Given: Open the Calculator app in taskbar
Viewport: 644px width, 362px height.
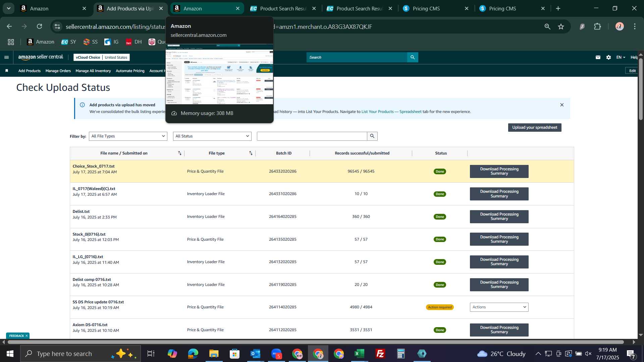Looking at the screenshot, I should (401, 354).
